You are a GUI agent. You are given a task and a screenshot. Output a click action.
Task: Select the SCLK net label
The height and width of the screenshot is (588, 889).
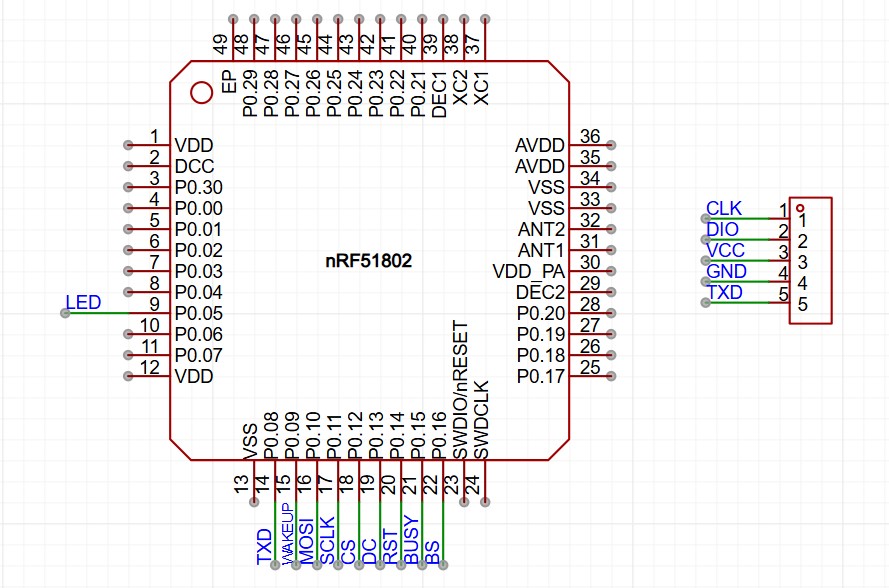click(x=327, y=541)
